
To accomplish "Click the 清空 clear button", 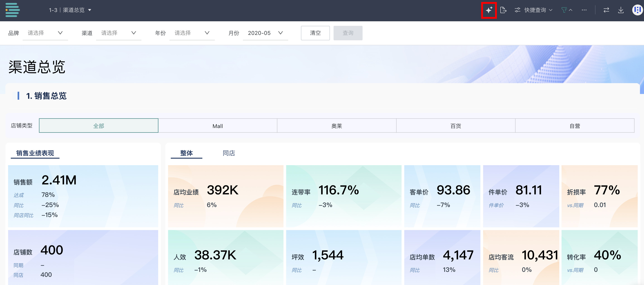I will [315, 33].
